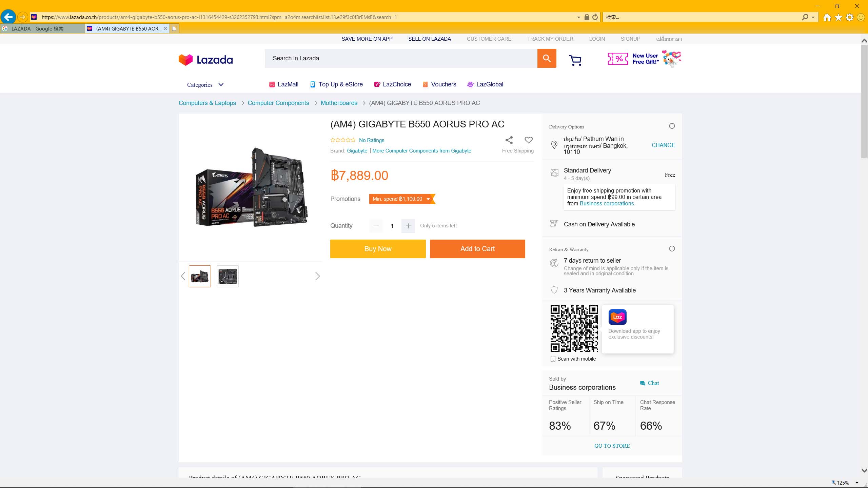Click GO TO STORE link

pos(612,446)
